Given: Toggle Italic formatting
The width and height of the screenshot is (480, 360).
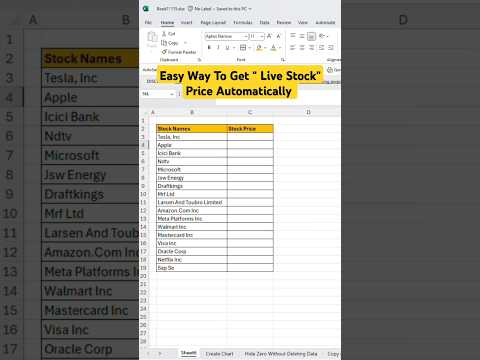Looking at the screenshot, I should 218,48.
